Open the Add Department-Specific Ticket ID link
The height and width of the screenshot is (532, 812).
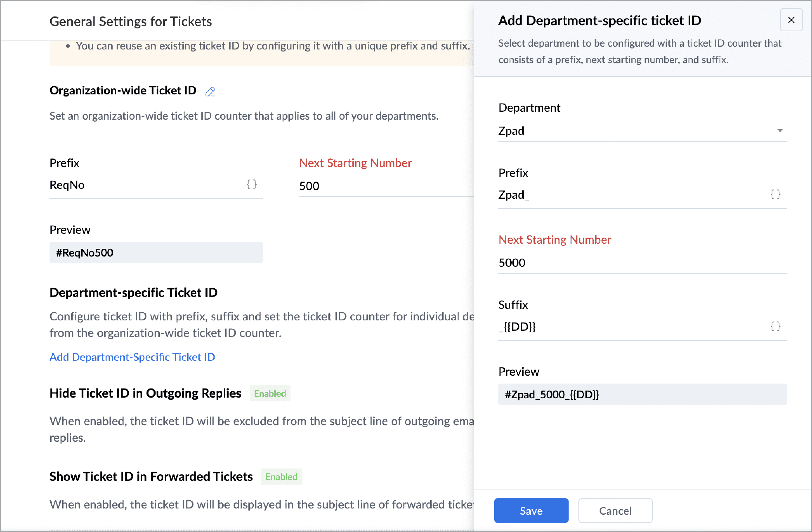tap(132, 357)
